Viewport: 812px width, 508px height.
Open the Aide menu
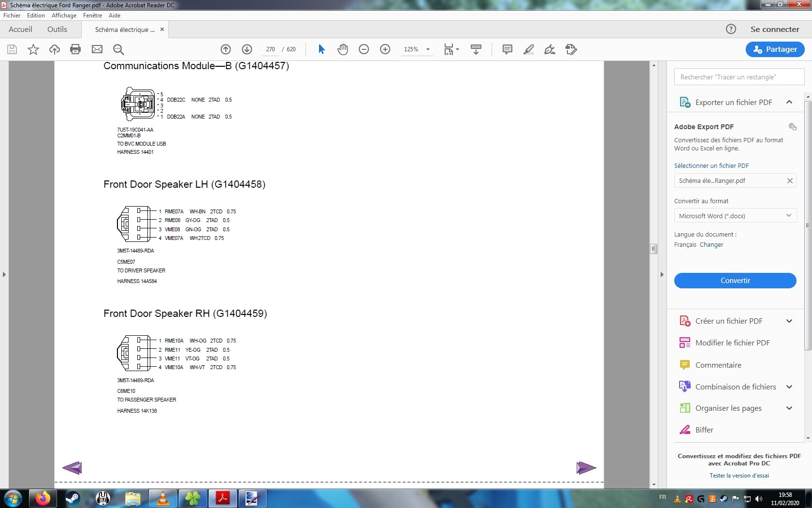pos(115,15)
